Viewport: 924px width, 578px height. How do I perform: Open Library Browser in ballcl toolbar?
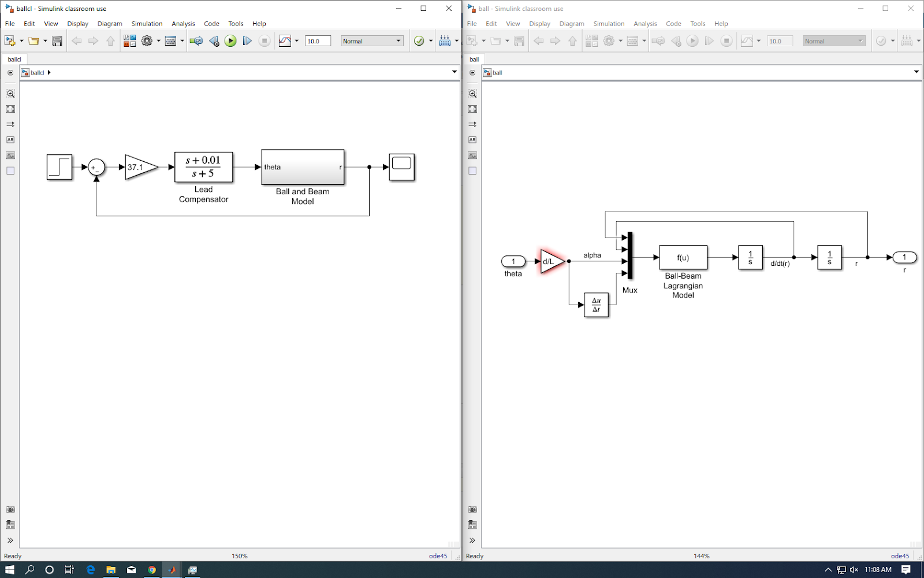pyautogui.click(x=130, y=41)
